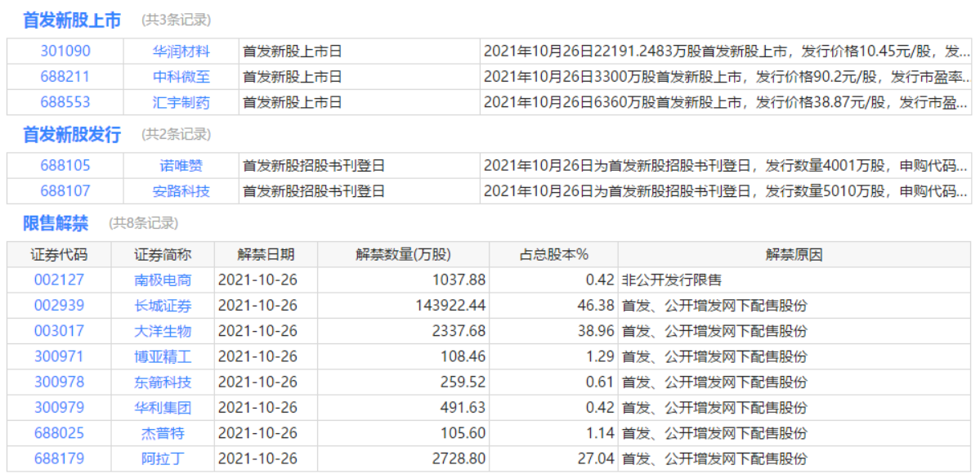
Task: Select 汇宇制药 listing description with 38.87元/股
Action: [727, 102]
